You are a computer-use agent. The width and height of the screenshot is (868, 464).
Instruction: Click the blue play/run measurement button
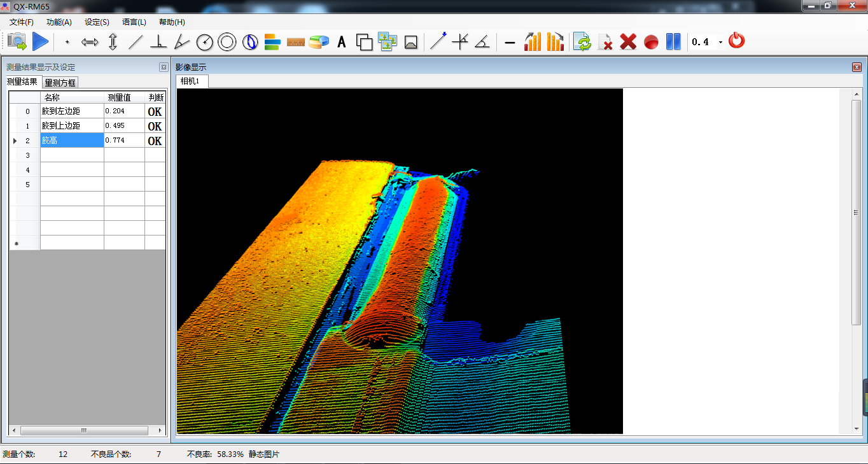pos(41,42)
